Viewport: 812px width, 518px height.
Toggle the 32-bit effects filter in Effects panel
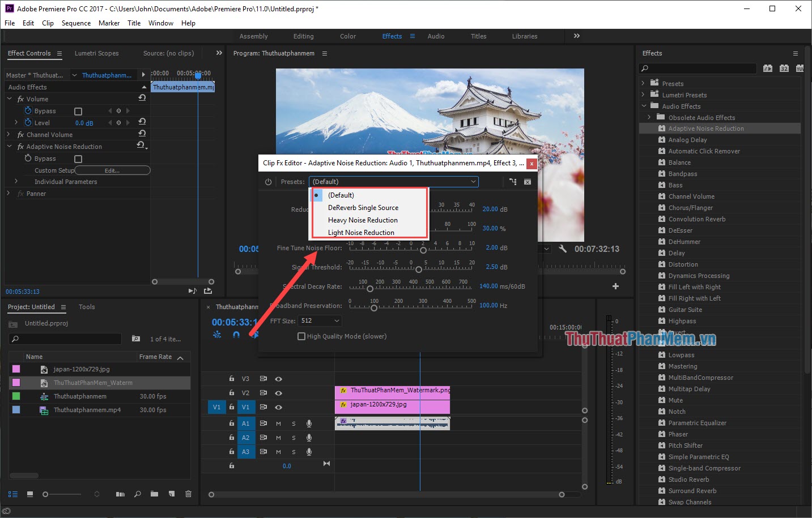click(784, 68)
